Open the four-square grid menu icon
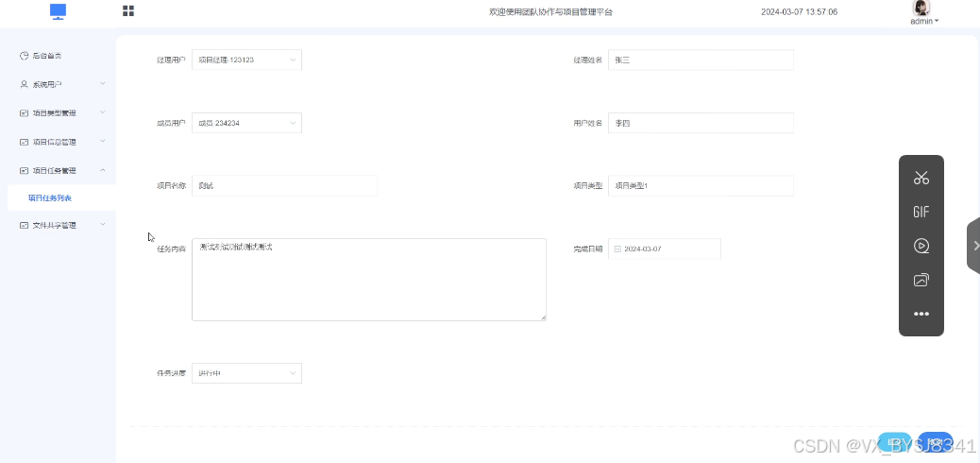 tap(128, 10)
